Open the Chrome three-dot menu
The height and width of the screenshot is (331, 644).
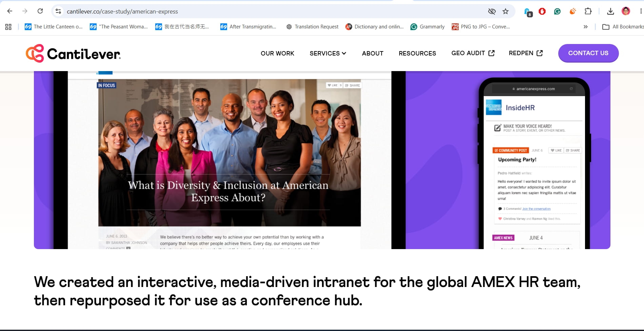(641, 11)
